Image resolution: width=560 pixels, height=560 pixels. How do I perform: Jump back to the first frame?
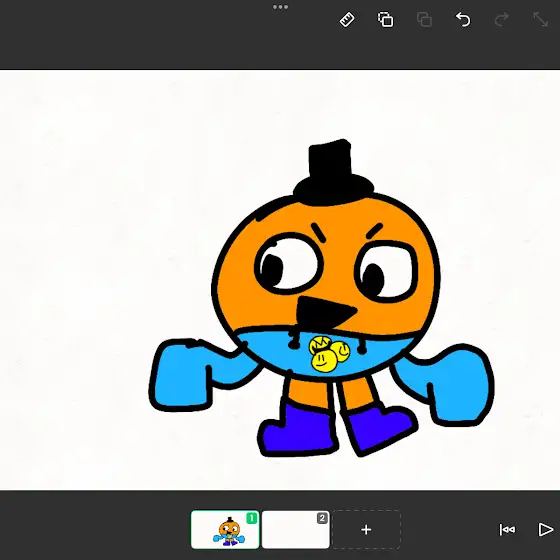point(507,530)
